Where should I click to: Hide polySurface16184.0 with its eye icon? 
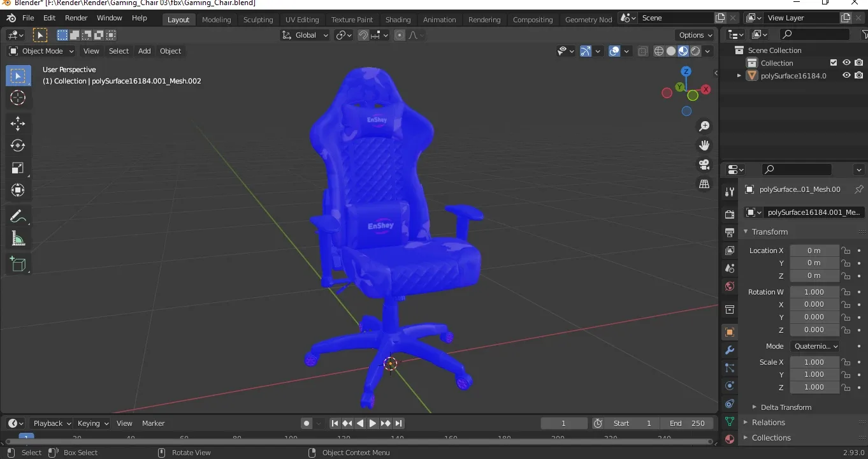[x=846, y=75]
